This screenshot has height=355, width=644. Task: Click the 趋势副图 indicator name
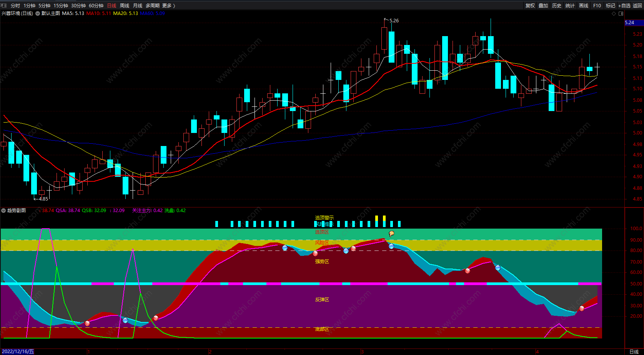pos(17,211)
